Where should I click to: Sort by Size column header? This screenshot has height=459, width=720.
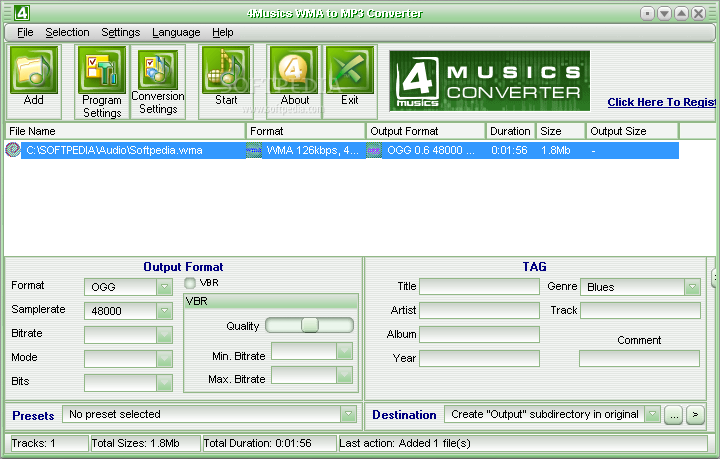click(561, 131)
